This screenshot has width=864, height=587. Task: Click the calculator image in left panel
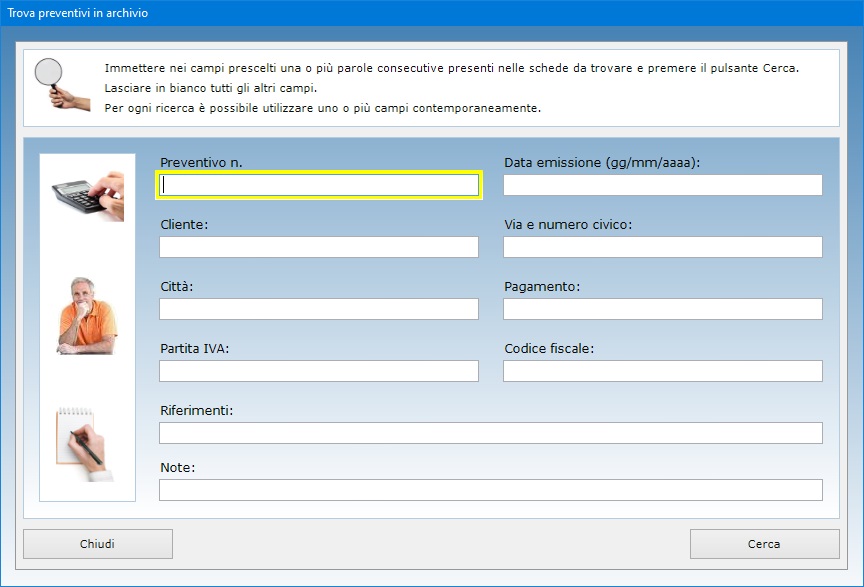click(x=88, y=193)
